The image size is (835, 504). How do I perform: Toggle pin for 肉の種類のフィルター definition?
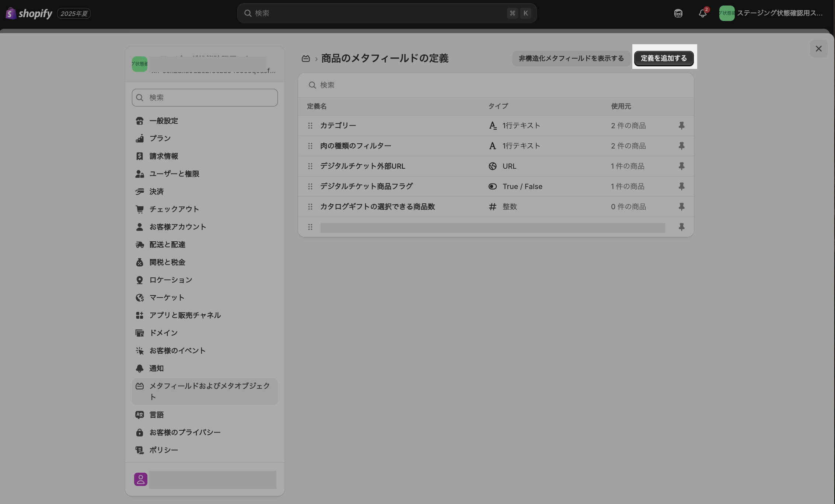tap(681, 146)
